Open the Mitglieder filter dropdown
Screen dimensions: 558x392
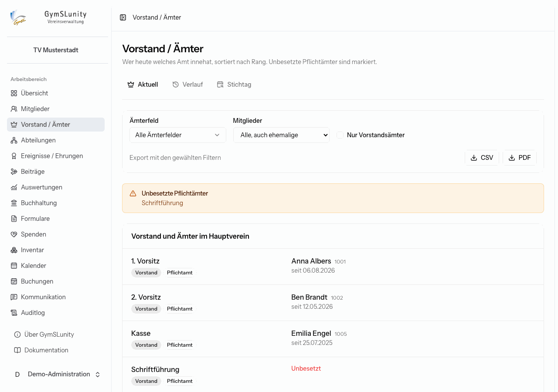pos(281,135)
